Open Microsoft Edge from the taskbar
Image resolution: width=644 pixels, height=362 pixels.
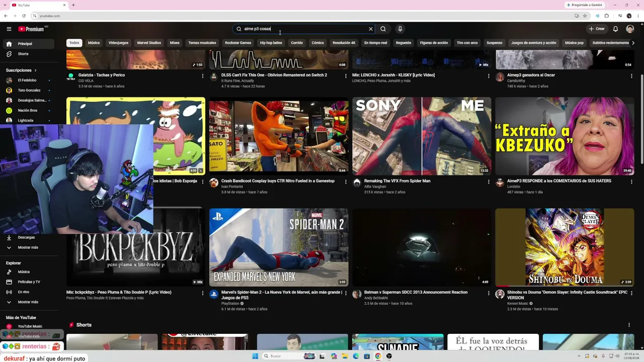(356, 356)
